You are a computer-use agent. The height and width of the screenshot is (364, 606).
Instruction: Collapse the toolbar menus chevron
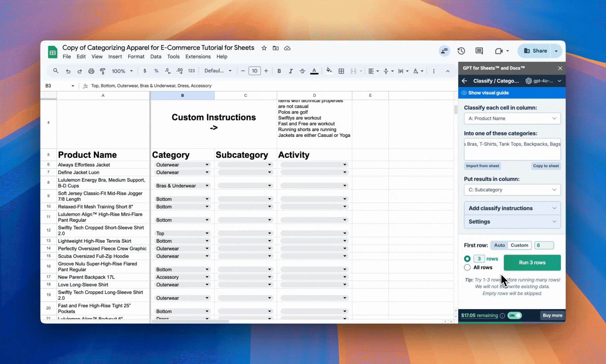pyautogui.click(x=448, y=71)
